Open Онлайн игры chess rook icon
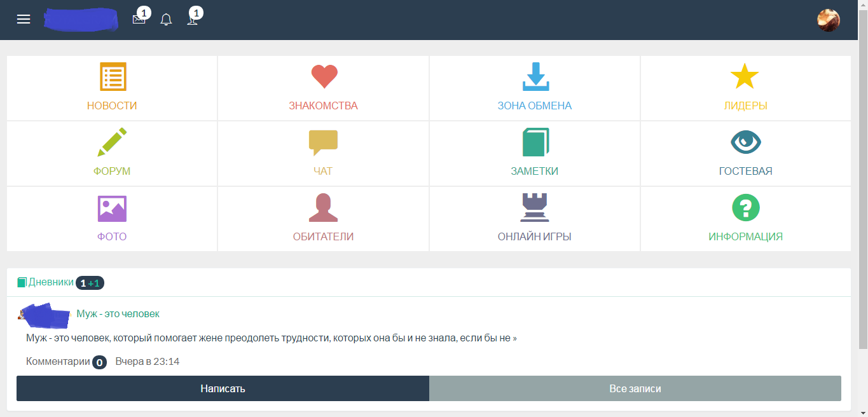 tap(534, 208)
